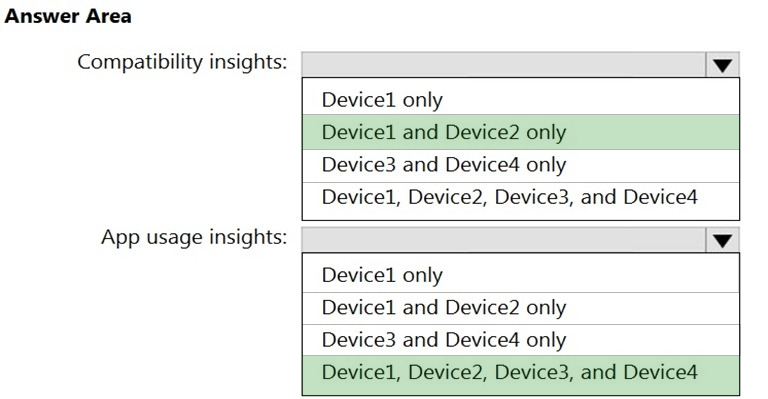Pick the green-highlighted answer in App usage list

coord(521,373)
